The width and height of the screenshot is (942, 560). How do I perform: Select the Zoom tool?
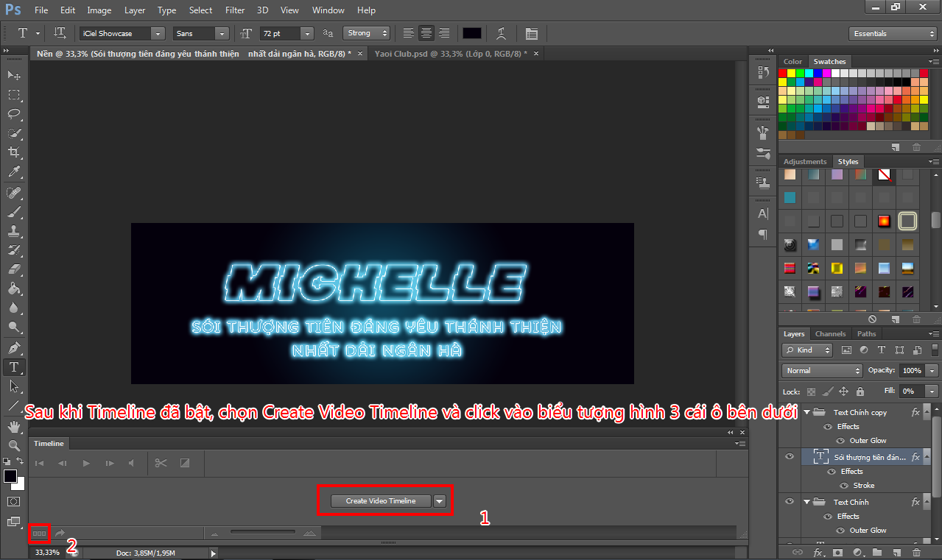click(14, 445)
